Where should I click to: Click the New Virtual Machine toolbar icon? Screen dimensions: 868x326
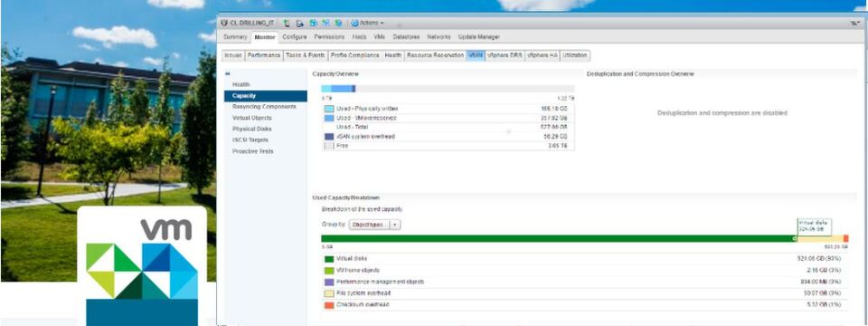point(313,24)
